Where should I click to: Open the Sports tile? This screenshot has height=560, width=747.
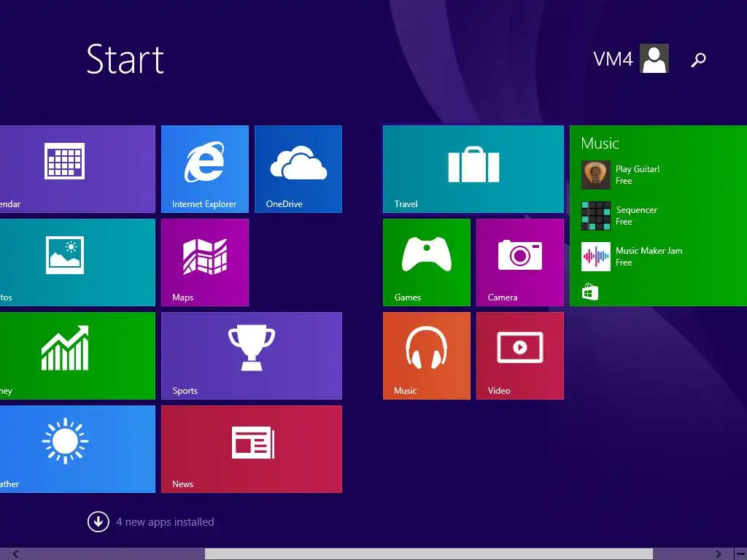(x=252, y=356)
